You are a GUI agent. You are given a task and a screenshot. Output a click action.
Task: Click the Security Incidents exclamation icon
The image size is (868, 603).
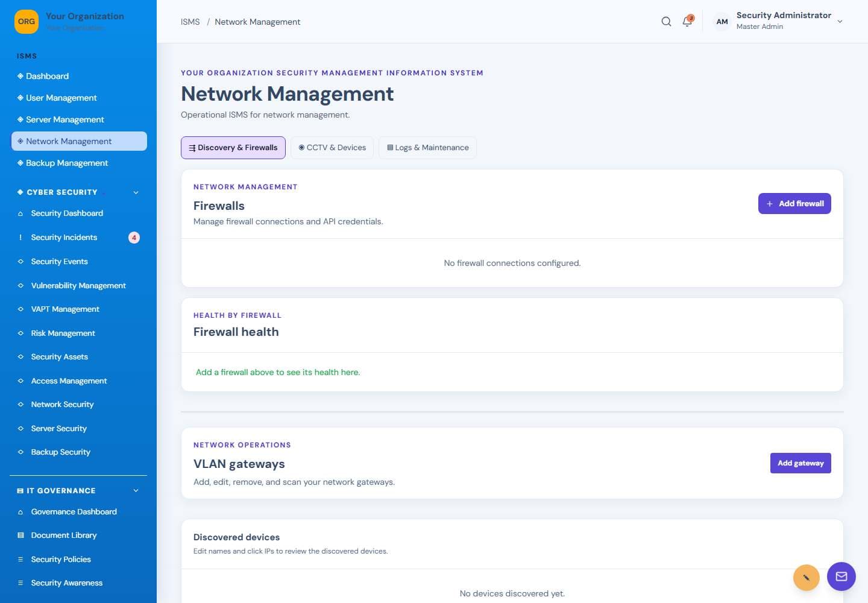coord(20,238)
